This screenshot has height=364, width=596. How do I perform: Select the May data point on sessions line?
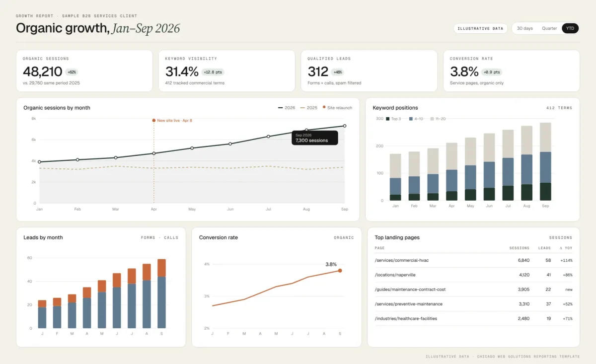point(192,148)
